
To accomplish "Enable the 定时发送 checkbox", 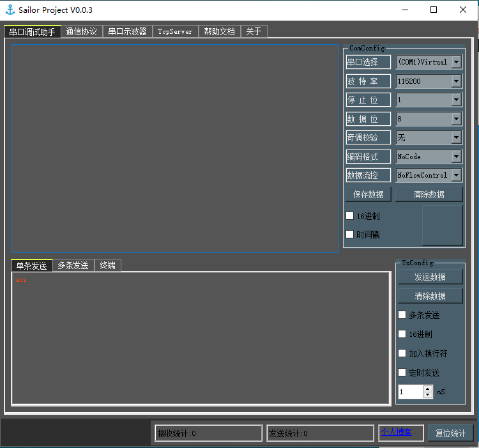I will [402, 373].
